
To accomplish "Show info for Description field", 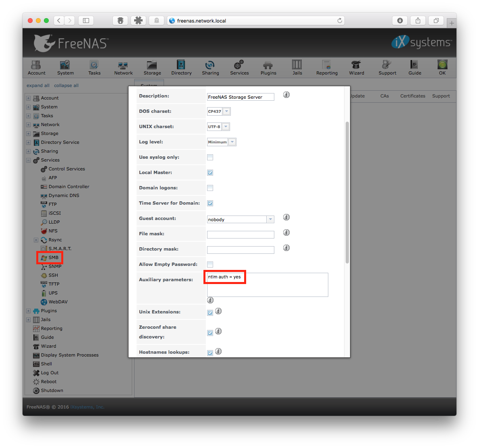I will pyautogui.click(x=286, y=95).
